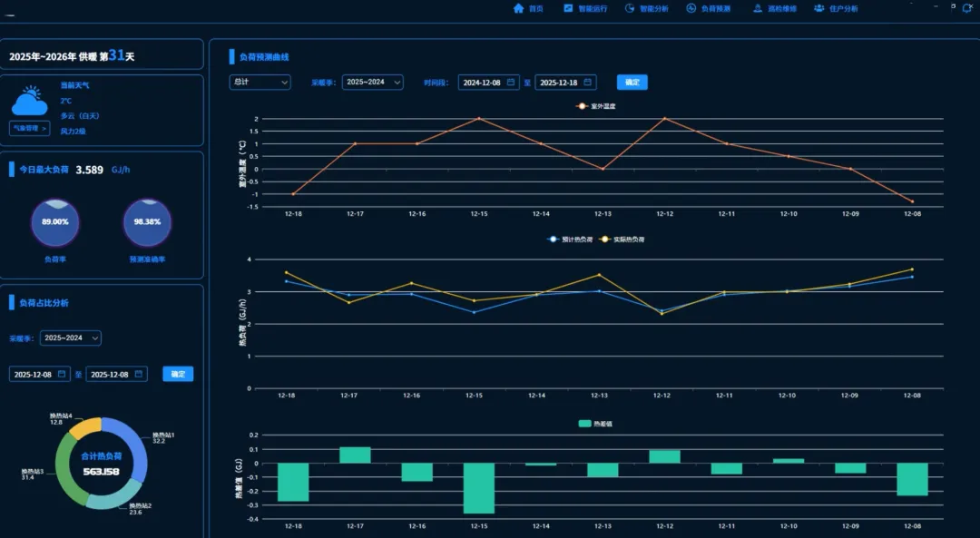Click the 负荷预测曲线 panel title
The height and width of the screenshot is (538, 980).
tap(264, 57)
